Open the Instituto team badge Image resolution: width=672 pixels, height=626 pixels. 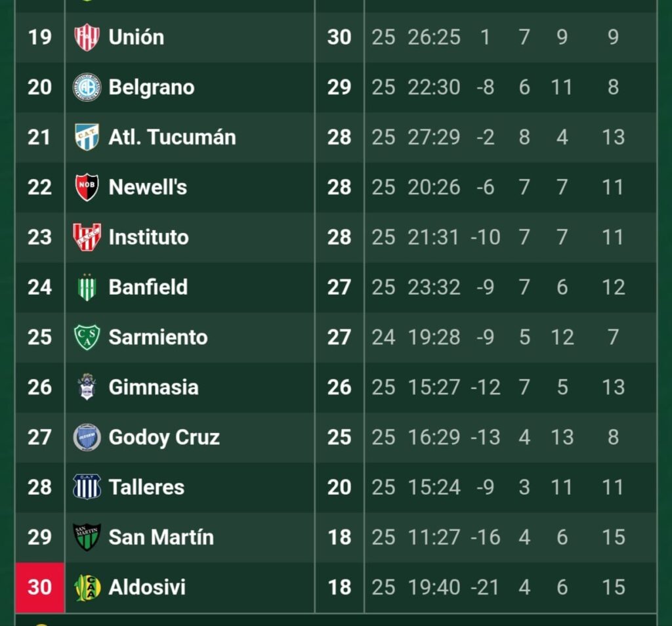(x=87, y=237)
